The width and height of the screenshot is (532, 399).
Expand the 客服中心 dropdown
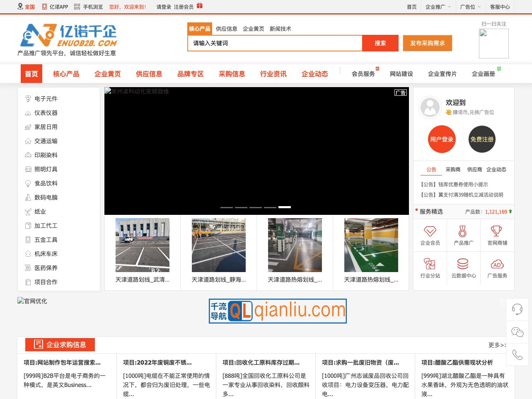tap(500, 7)
